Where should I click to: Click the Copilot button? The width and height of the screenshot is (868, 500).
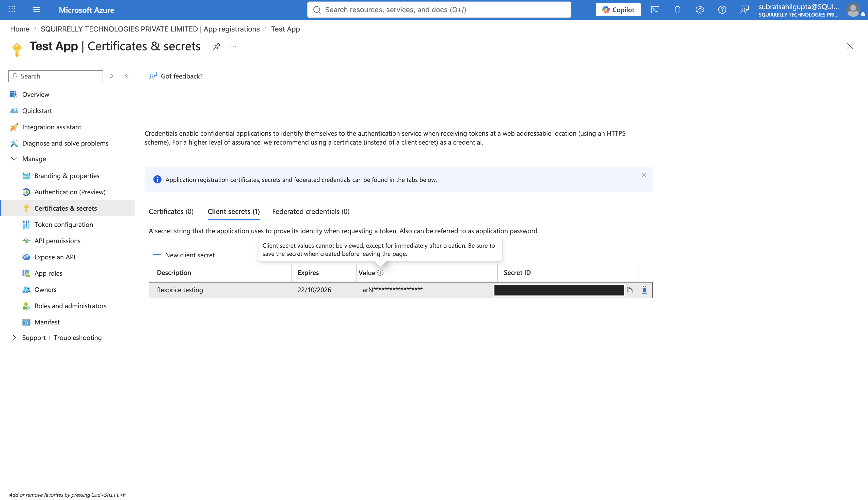(x=618, y=10)
